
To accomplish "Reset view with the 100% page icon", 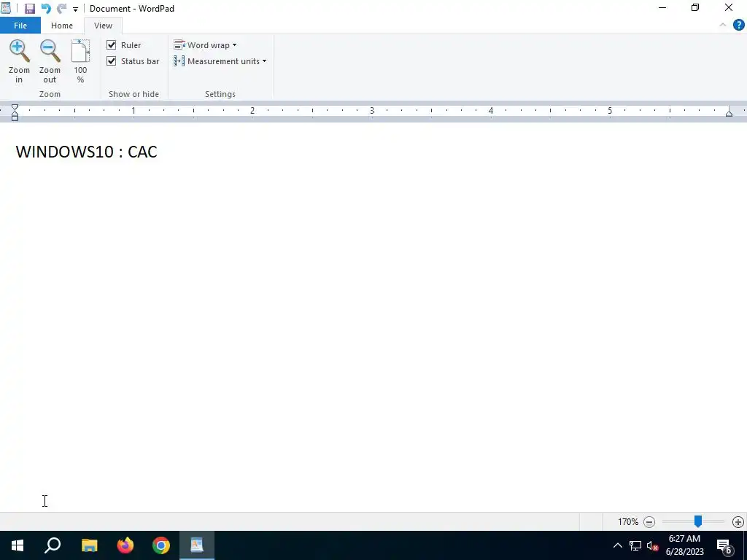I will coord(80,52).
